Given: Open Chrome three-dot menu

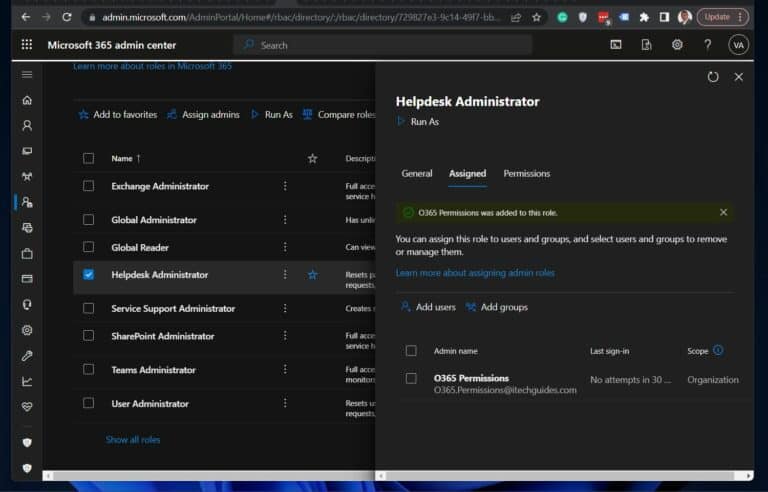Looking at the screenshot, I should coord(740,17).
